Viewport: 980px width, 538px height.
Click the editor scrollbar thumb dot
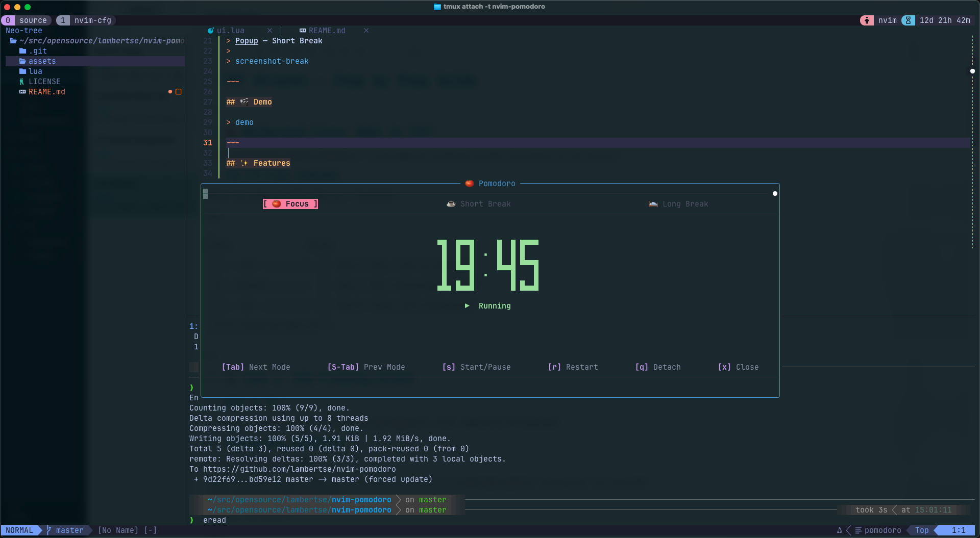tap(972, 71)
